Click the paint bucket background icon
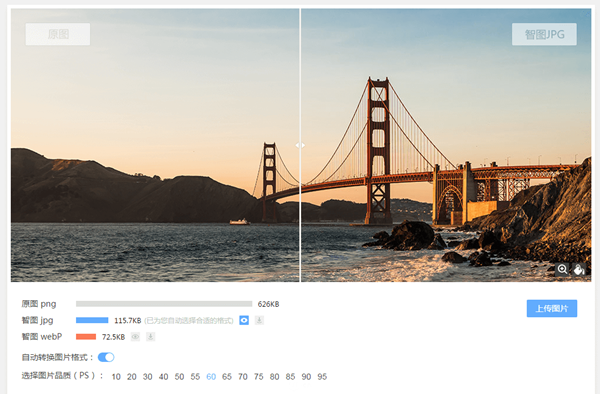The height and width of the screenshot is (394, 600). point(579,269)
